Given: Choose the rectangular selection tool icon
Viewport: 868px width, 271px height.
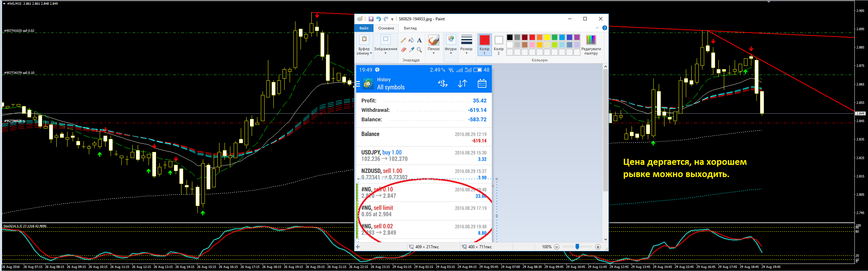Looking at the screenshot, I should point(386,39).
